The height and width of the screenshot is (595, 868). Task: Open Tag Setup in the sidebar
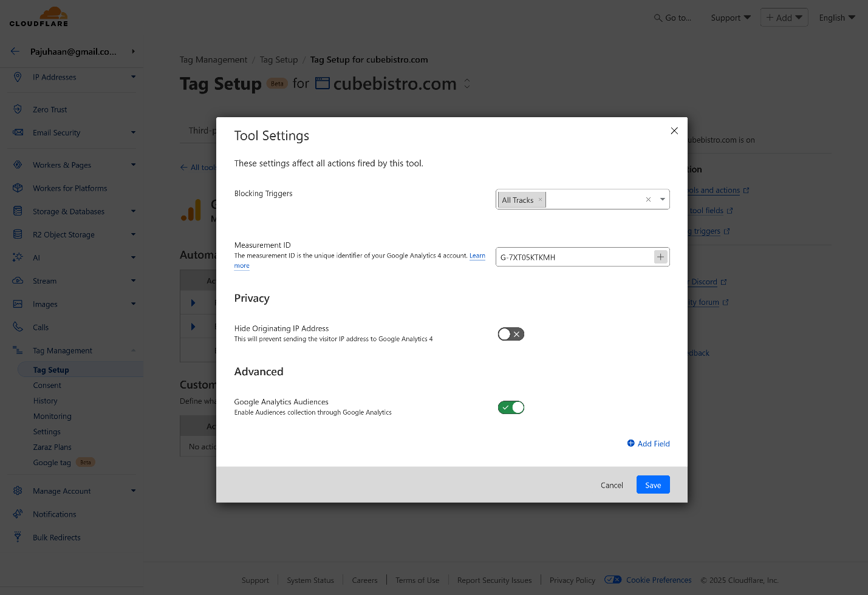pyautogui.click(x=51, y=370)
